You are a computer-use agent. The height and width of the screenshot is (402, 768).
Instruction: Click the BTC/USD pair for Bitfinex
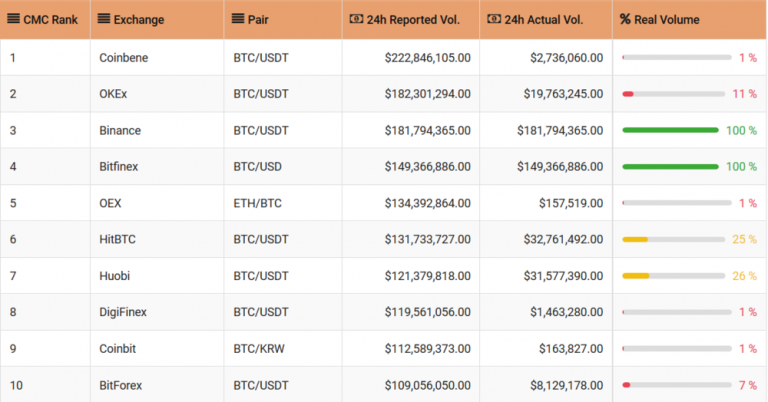[x=258, y=166]
